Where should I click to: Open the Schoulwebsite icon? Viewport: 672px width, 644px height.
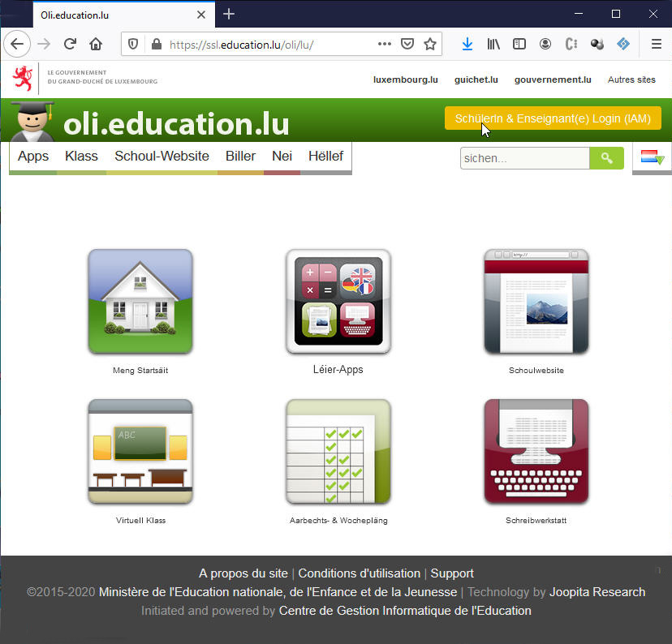[x=536, y=302]
